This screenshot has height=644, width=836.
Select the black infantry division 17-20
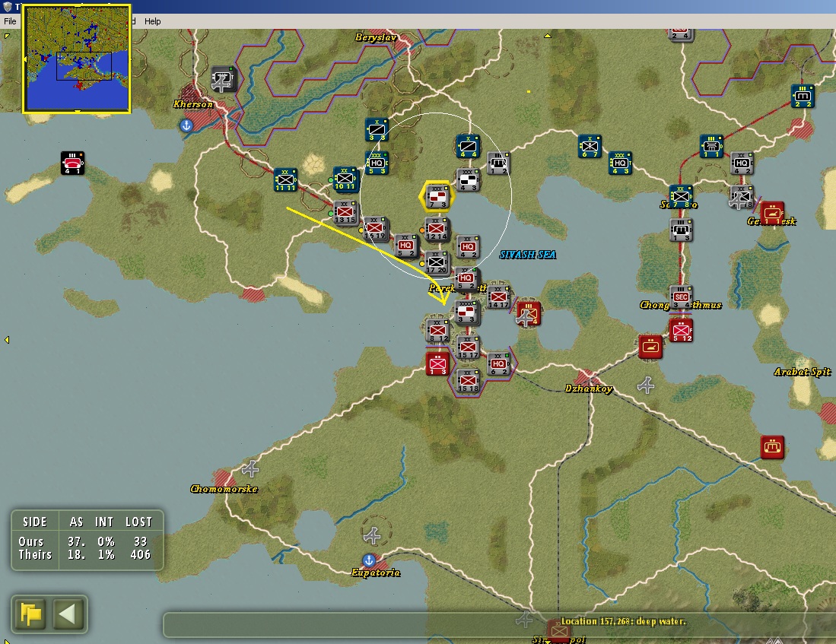point(437,262)
